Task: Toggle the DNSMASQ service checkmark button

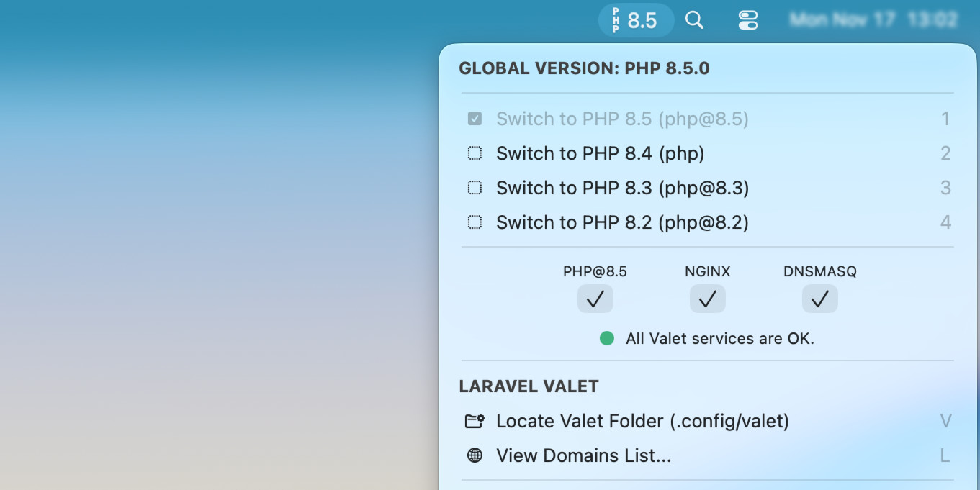Action: 819,299
